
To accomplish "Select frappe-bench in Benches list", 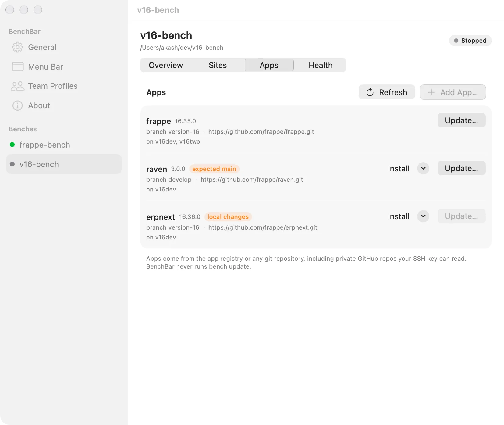I will coord(64,145).
